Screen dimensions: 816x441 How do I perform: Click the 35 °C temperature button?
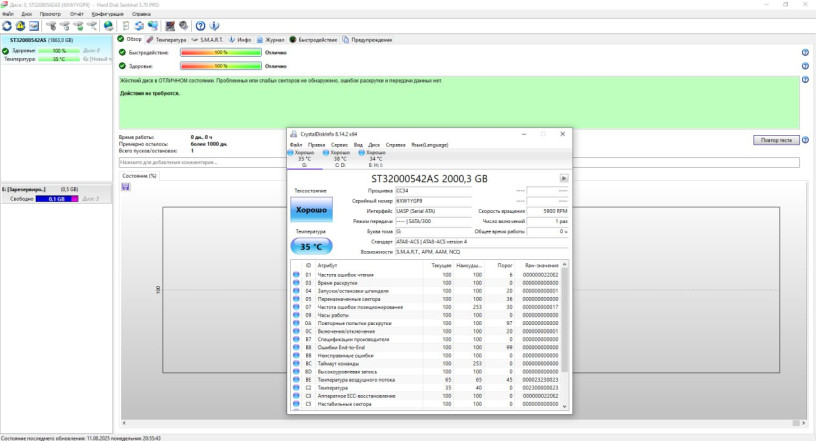[311, 246]
